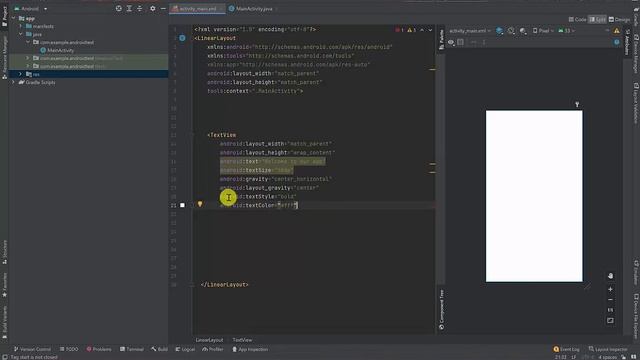Expand Gradle Scripts node

click(13, 82)
